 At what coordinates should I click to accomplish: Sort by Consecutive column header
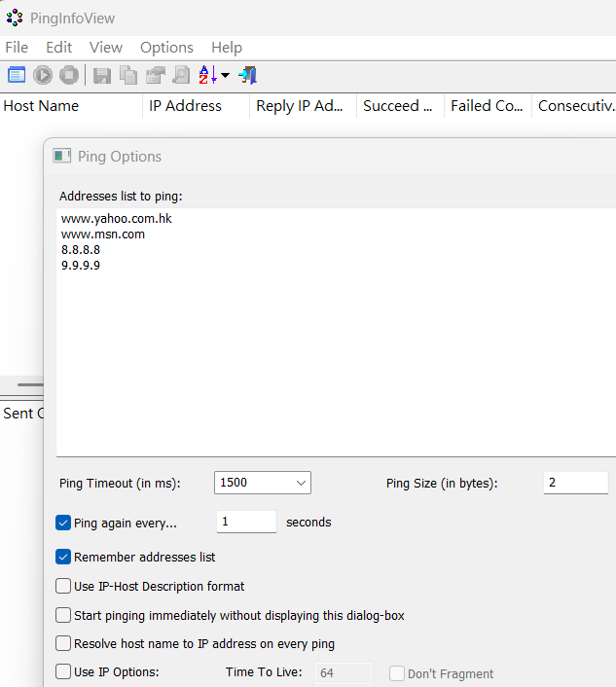click(x=574, y=106)
